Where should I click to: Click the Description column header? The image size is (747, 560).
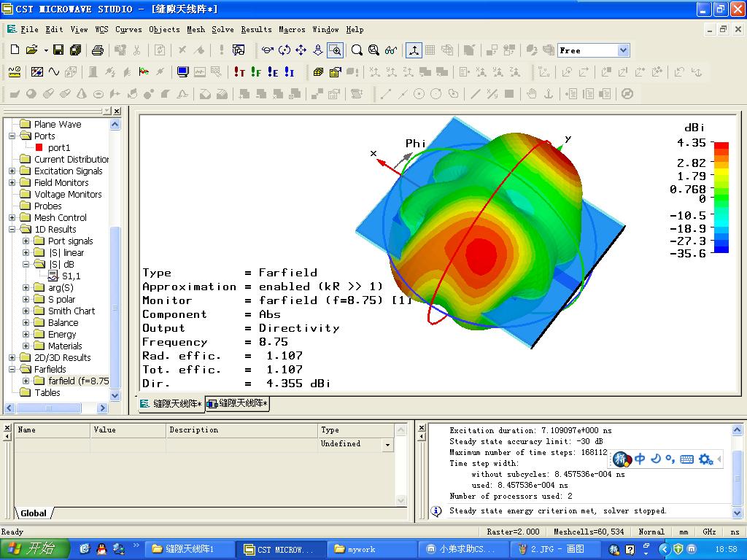241,430
